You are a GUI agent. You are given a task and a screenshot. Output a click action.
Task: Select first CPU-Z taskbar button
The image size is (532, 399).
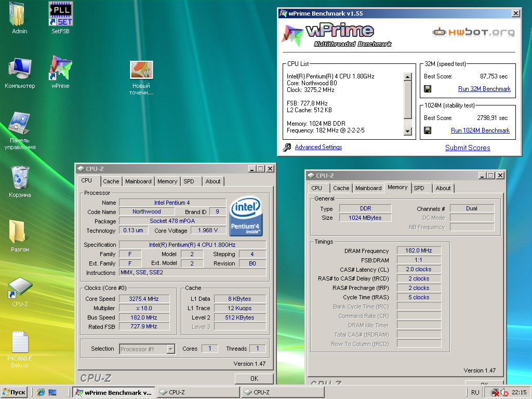pyautogui.click(x=199, y=393)
